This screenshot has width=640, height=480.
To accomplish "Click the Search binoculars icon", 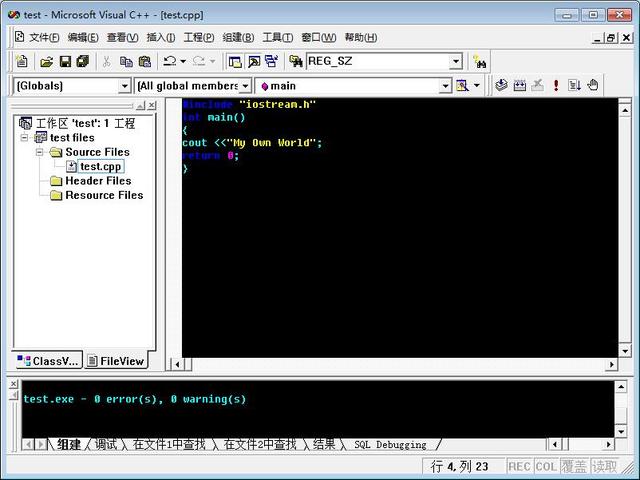I will (x=479, y=62).
